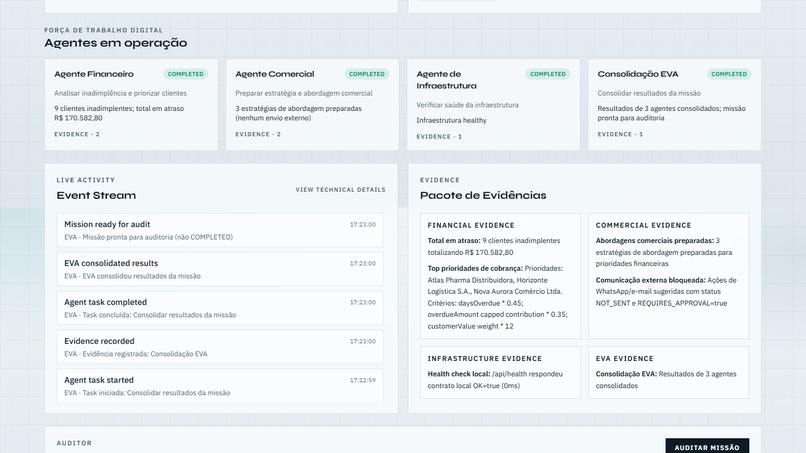
Task: Click 'Event Stream' heading
Action: [96, 195]
